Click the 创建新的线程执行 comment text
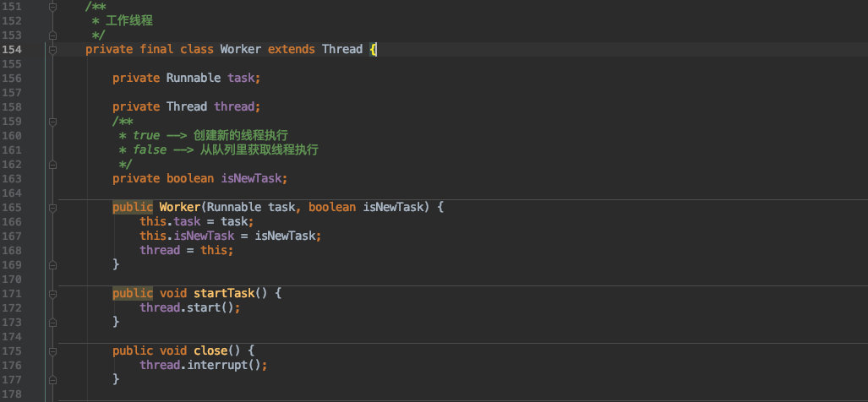 241,135
